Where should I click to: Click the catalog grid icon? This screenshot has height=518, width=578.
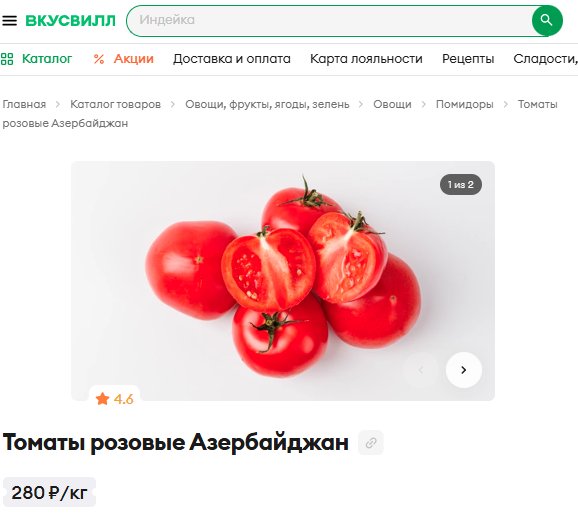7,59
